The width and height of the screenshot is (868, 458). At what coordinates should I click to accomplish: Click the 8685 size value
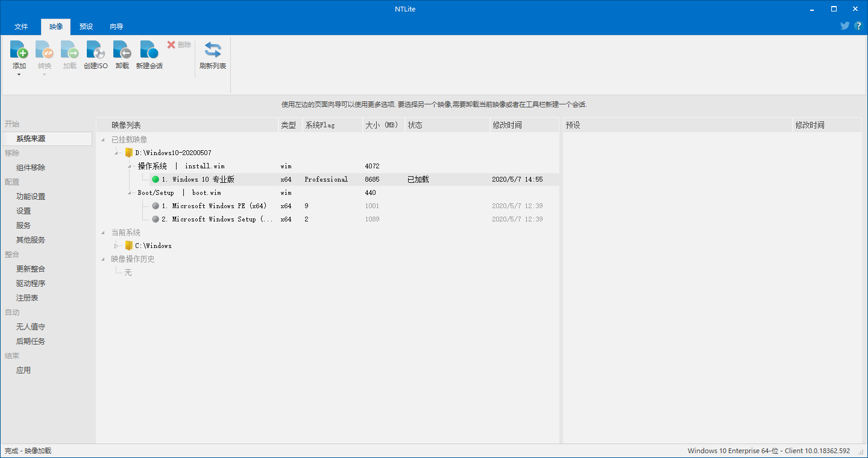tap(373, 179)
